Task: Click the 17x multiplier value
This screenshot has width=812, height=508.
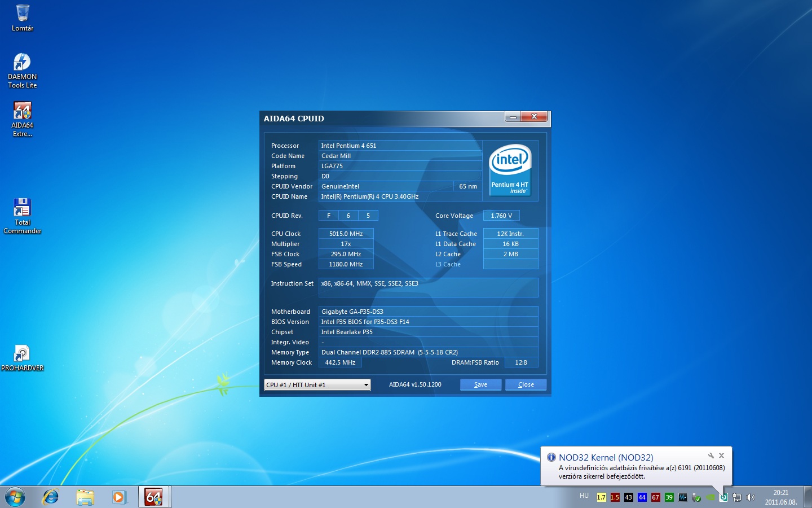Action: [346, 244]
